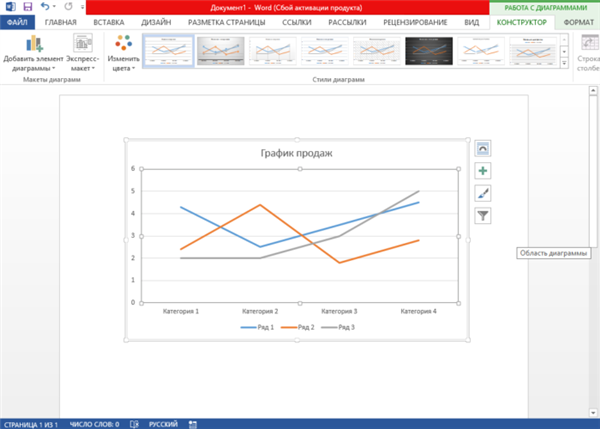Select the first chart style thumbnail
Viewport: 600px width, 429px height.
(x=168, y=51)
